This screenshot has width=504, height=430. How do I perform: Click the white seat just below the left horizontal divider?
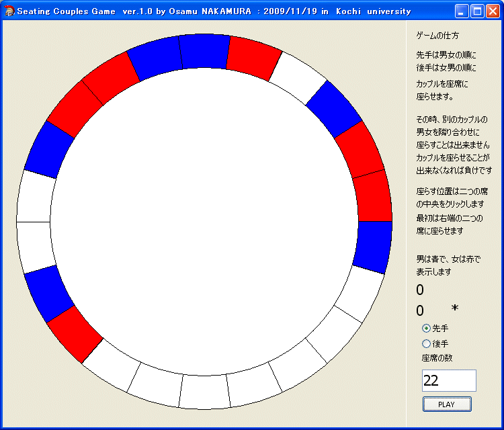[x=35, y=246]
